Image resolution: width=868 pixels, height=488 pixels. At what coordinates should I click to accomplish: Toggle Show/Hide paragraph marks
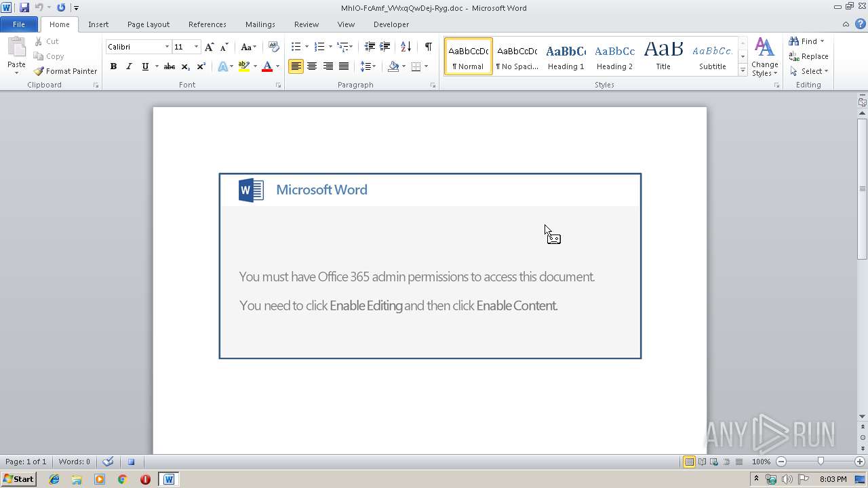click(429, 47)
